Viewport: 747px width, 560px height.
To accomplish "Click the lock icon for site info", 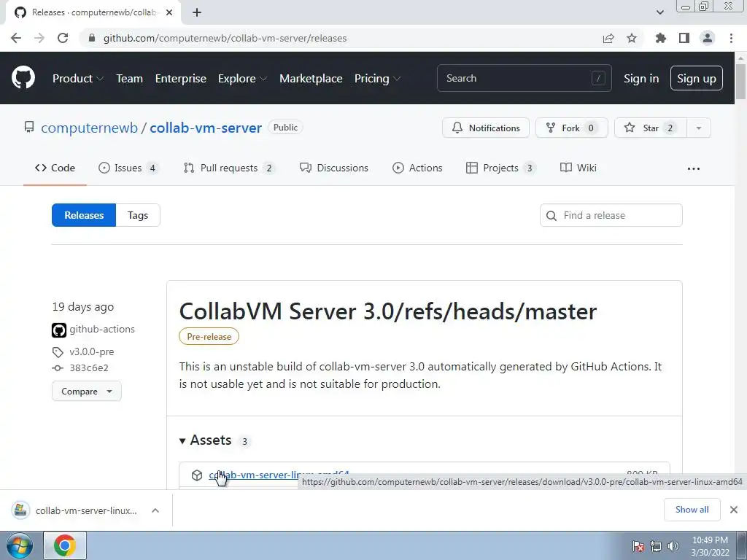I will point(92,38).
